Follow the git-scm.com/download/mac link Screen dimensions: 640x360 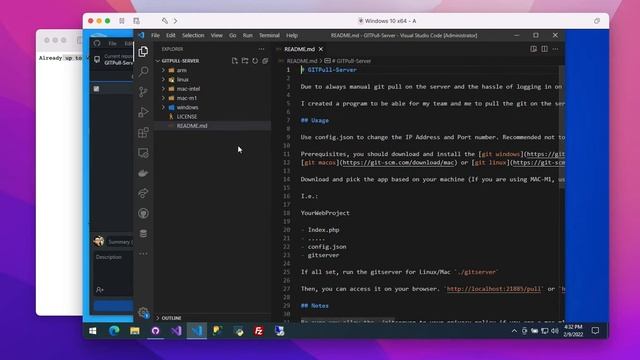tap(399, 162)
